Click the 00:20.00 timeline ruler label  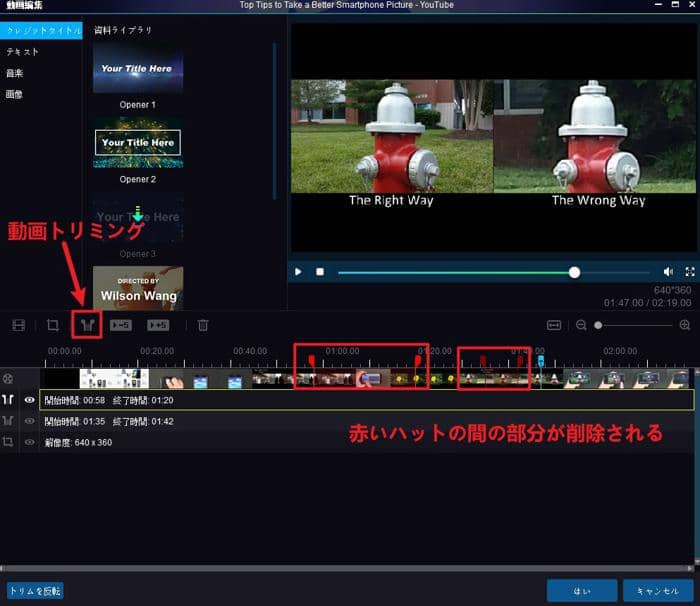point(157,351)
